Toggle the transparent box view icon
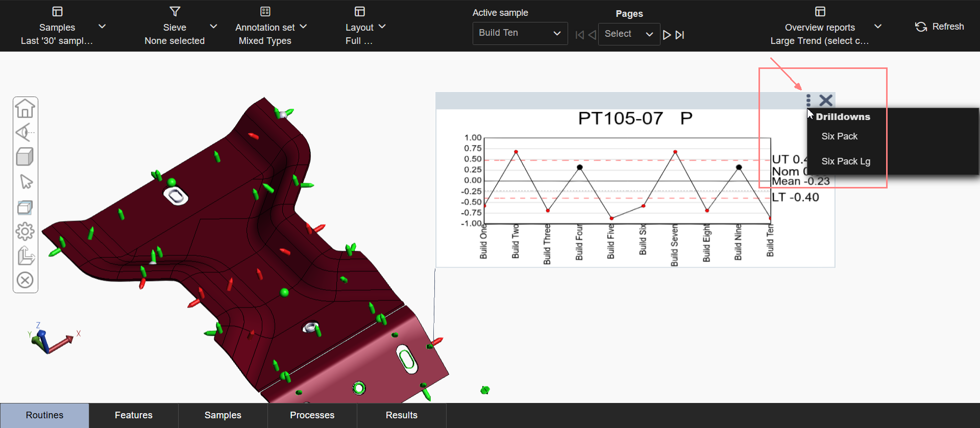 (x=25, y=207)
